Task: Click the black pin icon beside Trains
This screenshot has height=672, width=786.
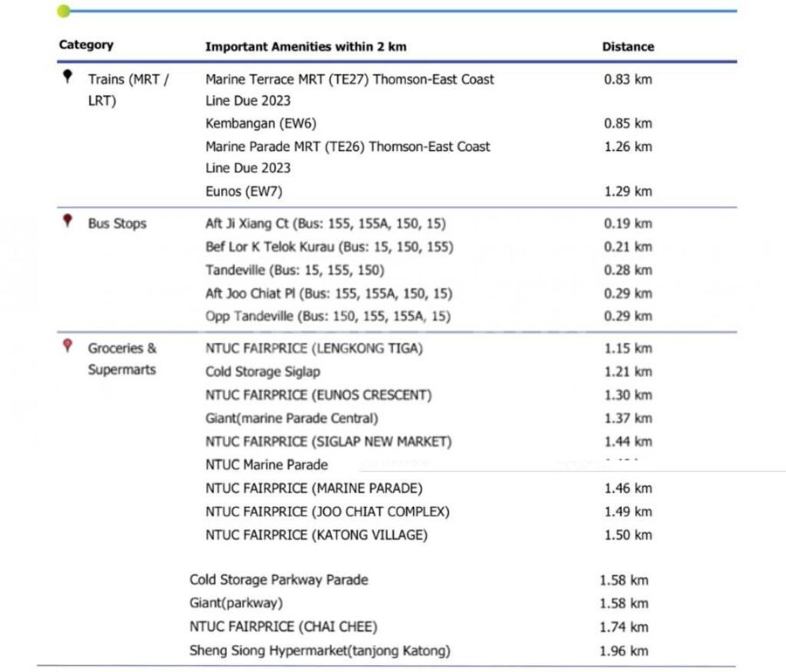Action: point(67,78)
